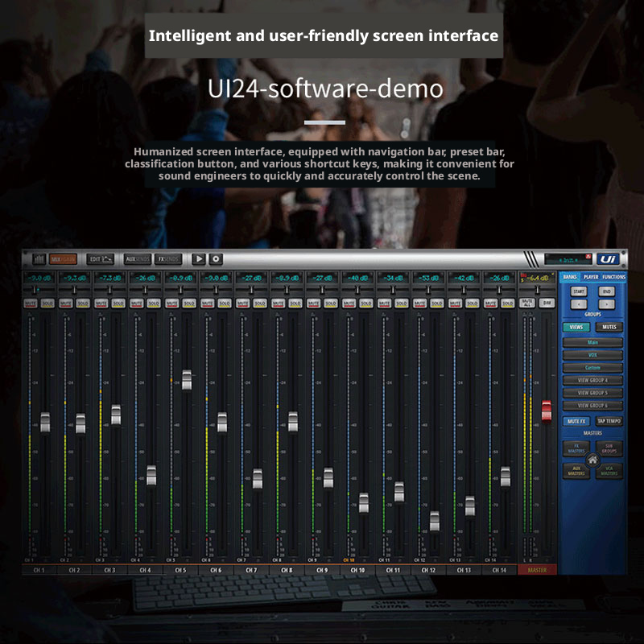Open the EDIT curve view
Viewport: 644px width, 644px height.
point(100,259)
